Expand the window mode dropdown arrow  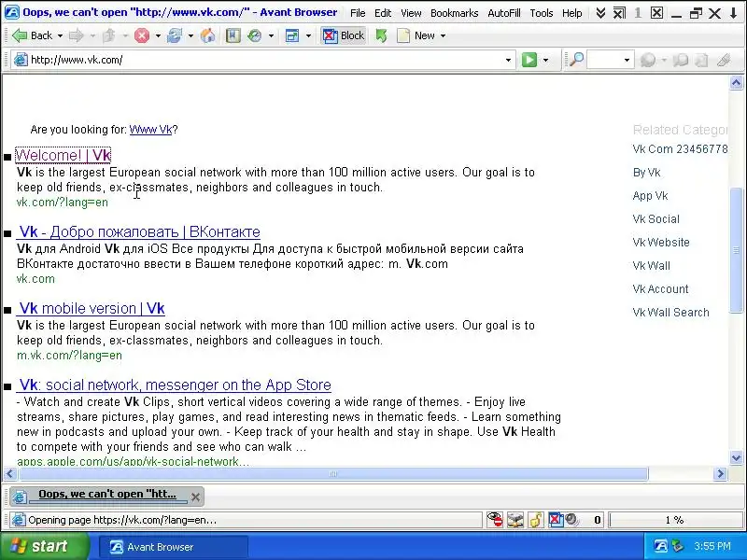click(308, 35)
